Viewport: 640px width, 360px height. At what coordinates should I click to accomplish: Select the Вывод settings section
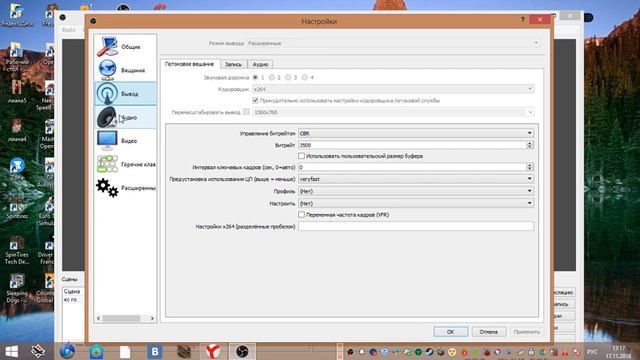[125, 93]
